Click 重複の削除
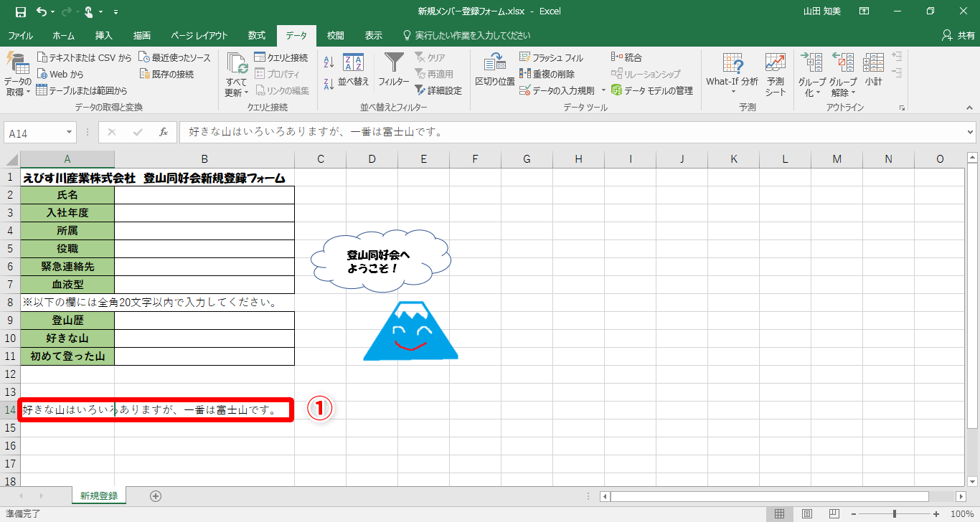980x522 pixels. [547, 74]
